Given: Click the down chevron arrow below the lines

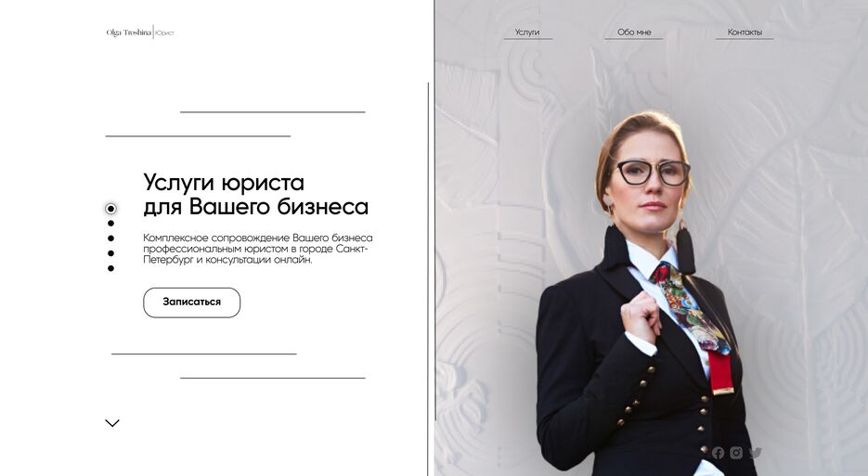Looking at the screenshot, I should point(112,423).
